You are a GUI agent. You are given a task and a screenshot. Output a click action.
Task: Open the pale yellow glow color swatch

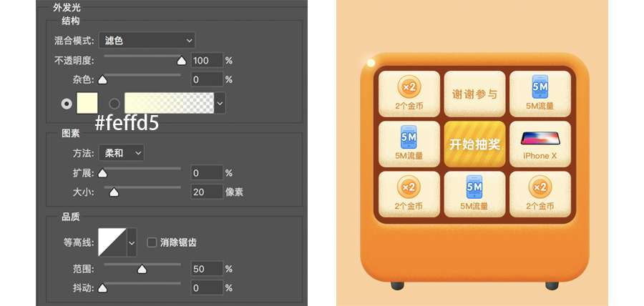click(x=87, y=103)
